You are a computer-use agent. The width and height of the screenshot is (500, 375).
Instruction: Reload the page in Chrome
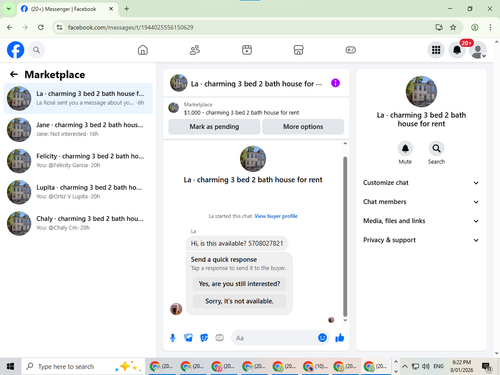(x=41, y=27)
